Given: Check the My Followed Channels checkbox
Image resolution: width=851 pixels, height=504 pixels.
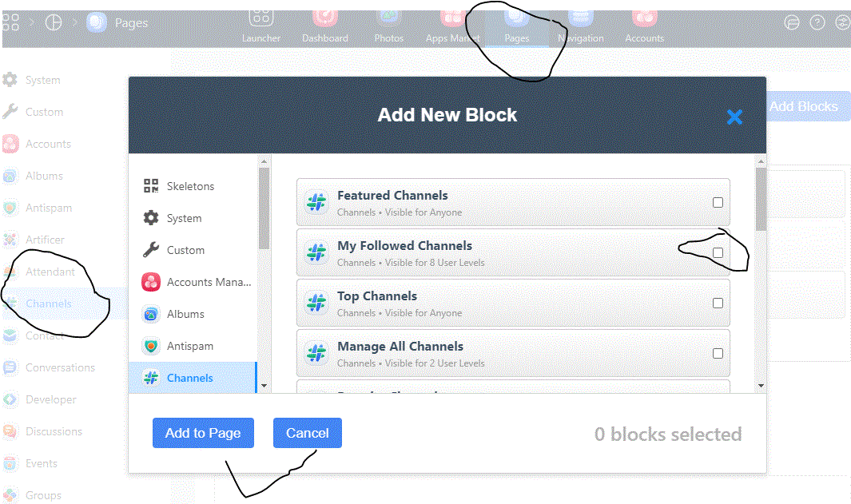Looking at the screenshot, I should (x=718, y=253).
